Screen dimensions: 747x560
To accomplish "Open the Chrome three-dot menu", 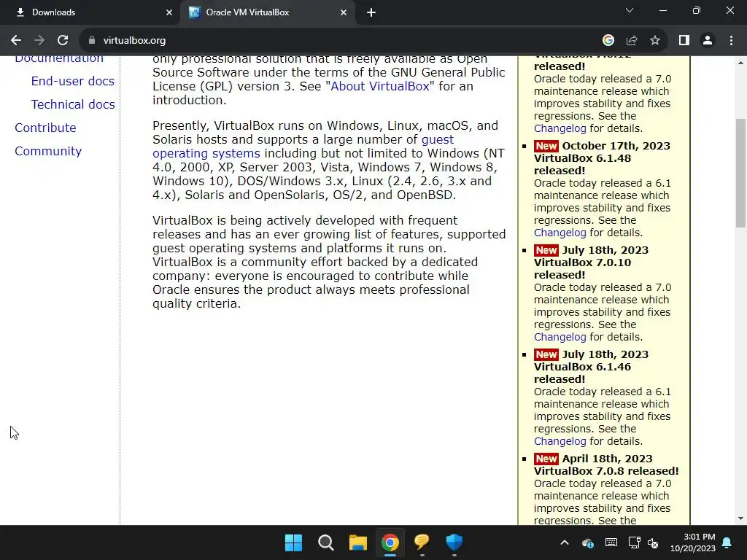I will (731, 41).
